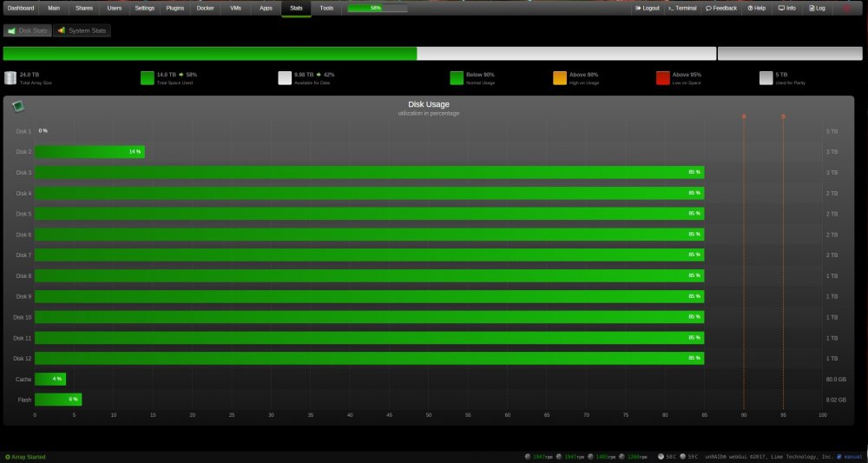This screenshot has width=868, height=463.
Task: Click the Disk 4 label
Action: (x=23, y=194)
